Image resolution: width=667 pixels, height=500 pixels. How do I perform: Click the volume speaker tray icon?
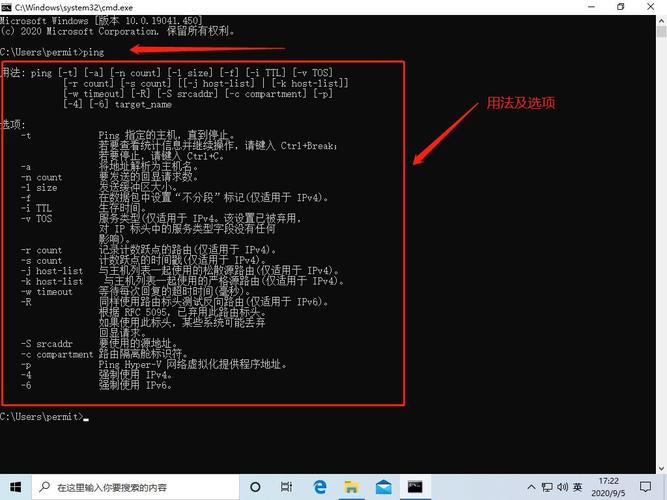(x=562, y=487)
